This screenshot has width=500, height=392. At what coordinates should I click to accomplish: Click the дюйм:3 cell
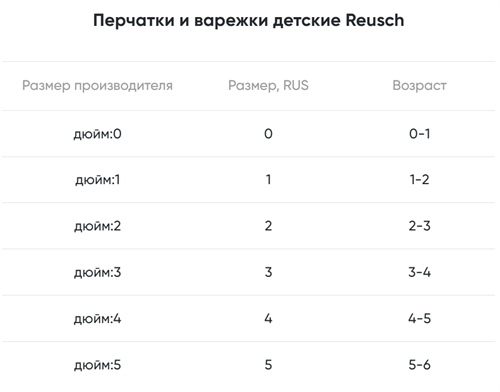(x=97, y=273)
